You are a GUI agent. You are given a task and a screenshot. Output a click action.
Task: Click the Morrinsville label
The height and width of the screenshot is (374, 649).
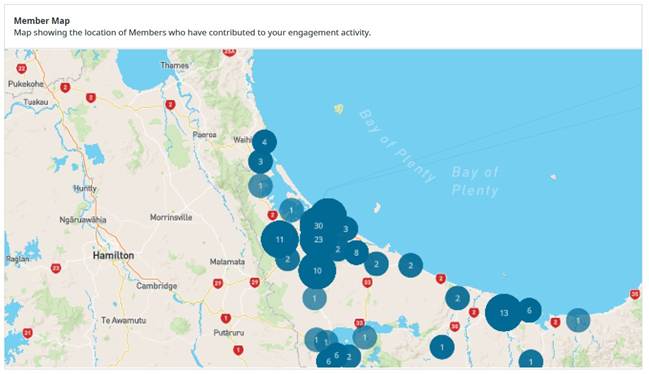(171, 217)
